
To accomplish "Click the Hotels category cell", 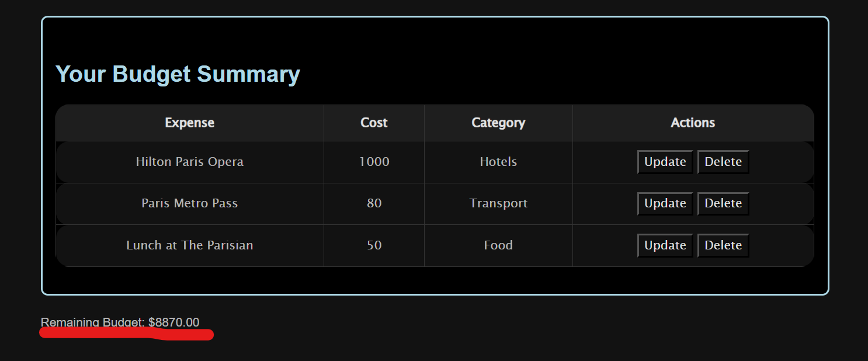I will point(498,162).
